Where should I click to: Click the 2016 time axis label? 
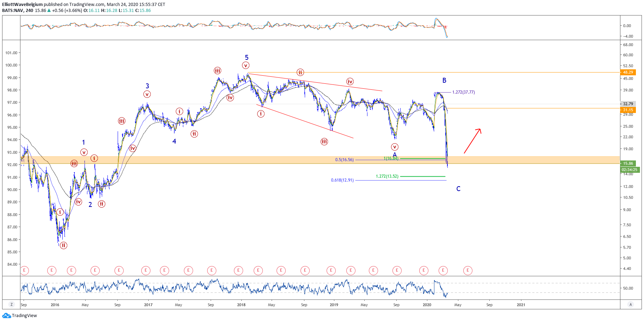pos(55,305)
